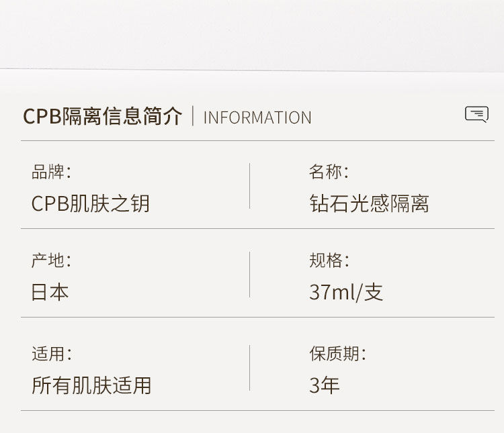Click the blank banner area above the header
The height and width of the screenshot is (433, 504).
click(x=252, y=34)
